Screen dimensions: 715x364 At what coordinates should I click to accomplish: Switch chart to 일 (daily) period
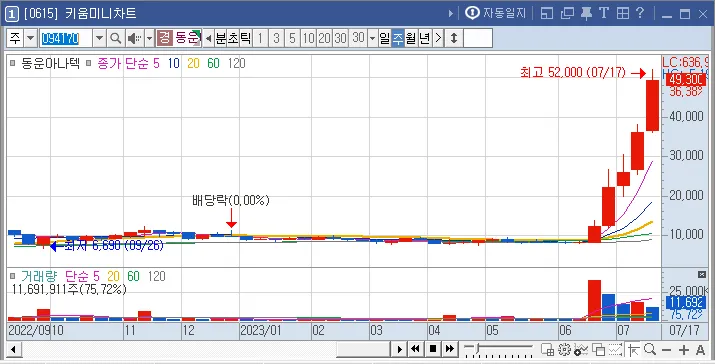[x=385, y=38]
